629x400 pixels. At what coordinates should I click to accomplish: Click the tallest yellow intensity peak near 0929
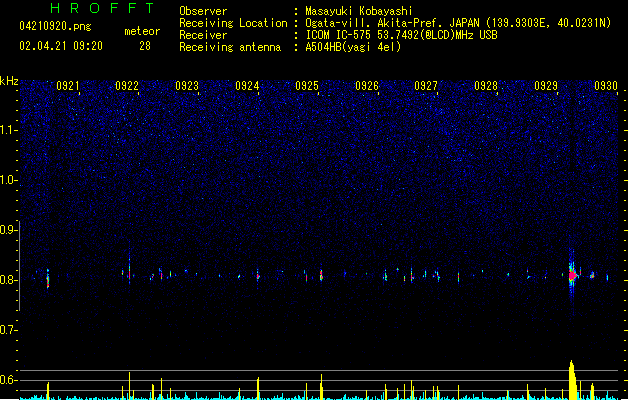[573, 380]
